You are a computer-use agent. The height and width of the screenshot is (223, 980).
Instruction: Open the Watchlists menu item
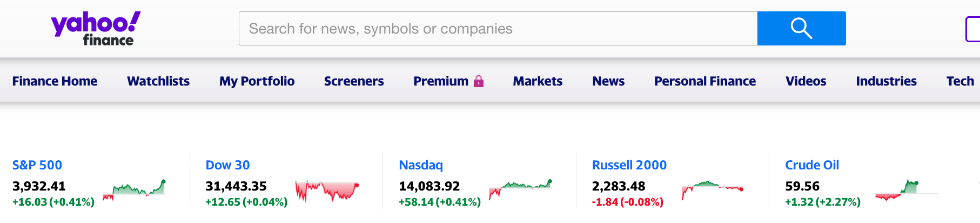(158, 81)
